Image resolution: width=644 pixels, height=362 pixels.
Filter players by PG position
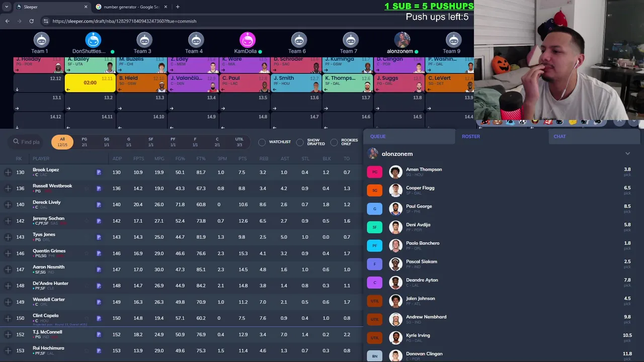[85, 142]
